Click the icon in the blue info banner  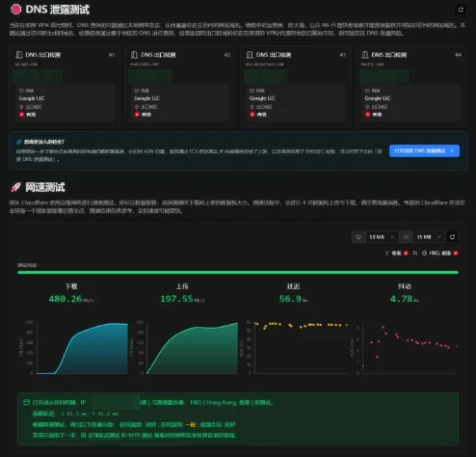tap(19, 142)
